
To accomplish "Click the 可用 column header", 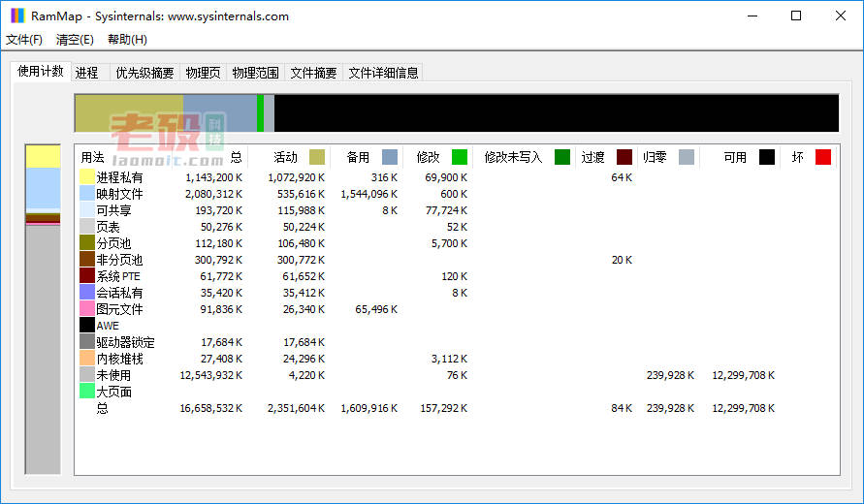I will tap(735, 158).
